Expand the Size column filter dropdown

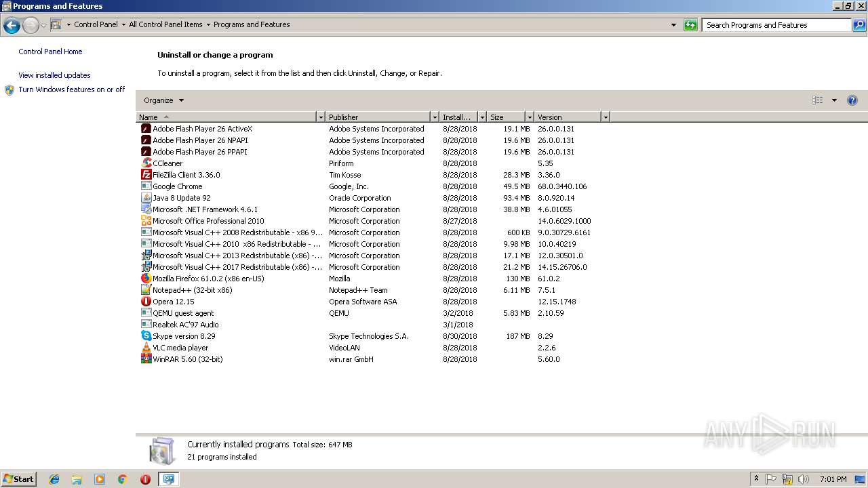(530, 117)
